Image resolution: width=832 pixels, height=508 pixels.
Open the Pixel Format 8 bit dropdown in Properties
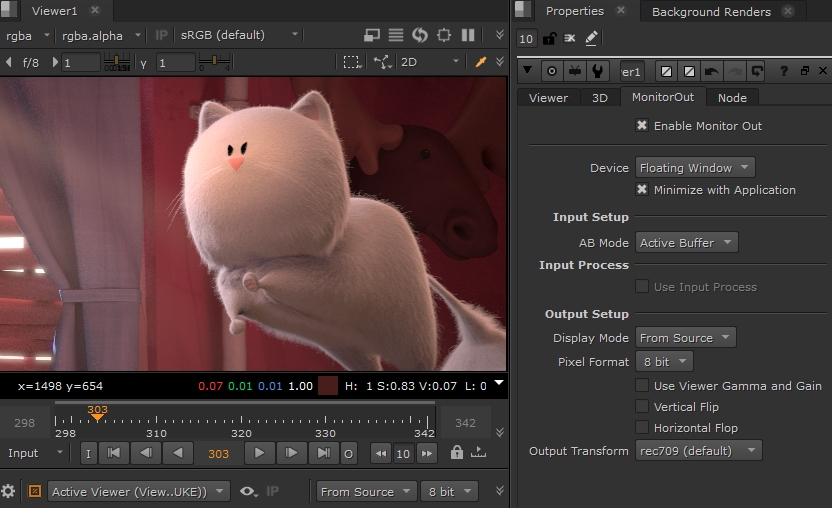664,361
